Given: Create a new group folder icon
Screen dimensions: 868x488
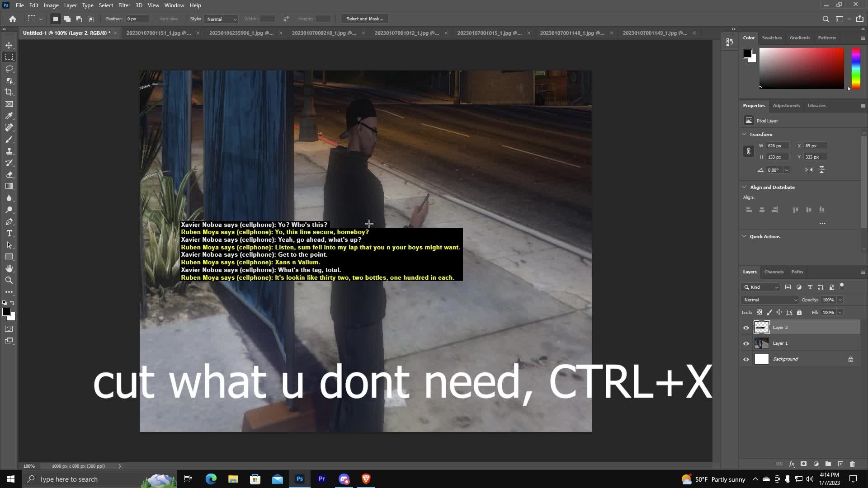Looking at the screenshot, I should pos(828,464).
